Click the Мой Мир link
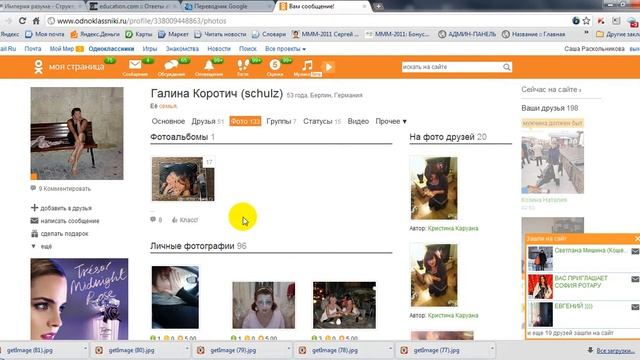The image size is (640, 360). [62, 49]
